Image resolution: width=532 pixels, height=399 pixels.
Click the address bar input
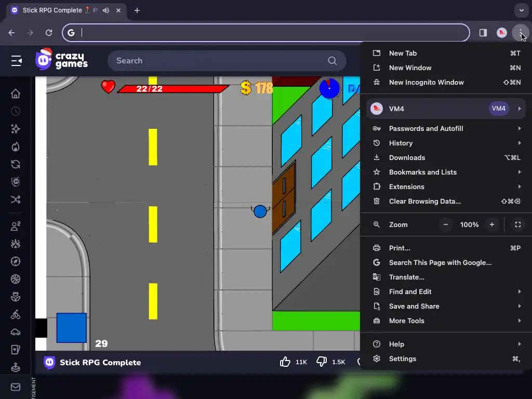(x=266, y=33)
